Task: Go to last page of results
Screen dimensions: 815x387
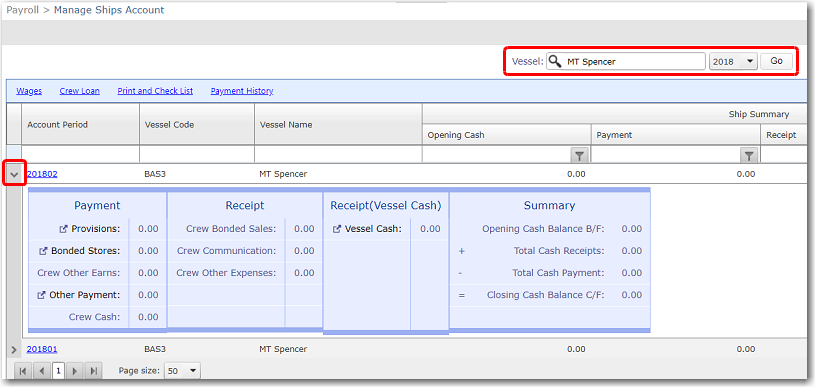Action: (x=94, y=371)
